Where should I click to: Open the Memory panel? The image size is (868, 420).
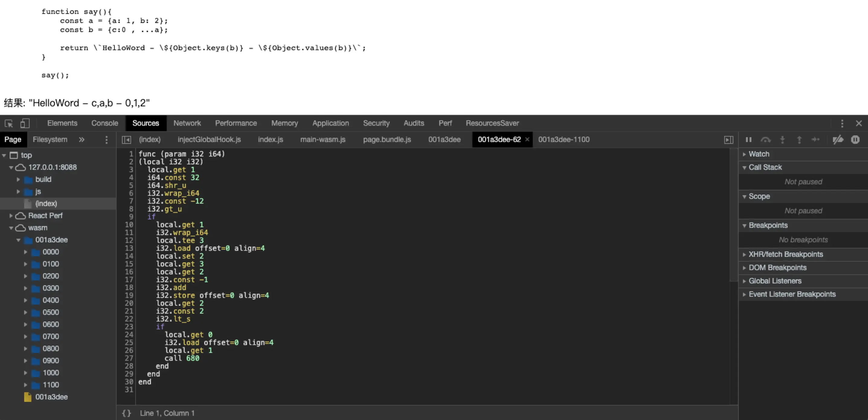click(x=285, y=123)
